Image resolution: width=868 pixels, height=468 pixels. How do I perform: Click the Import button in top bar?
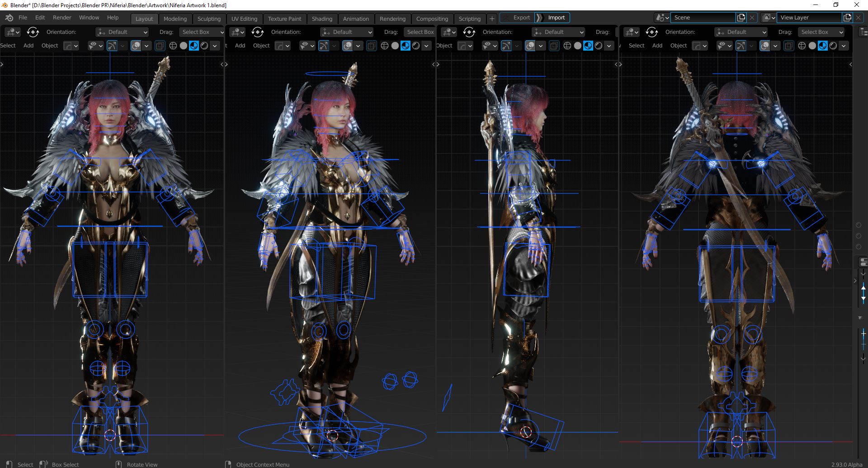click(552, 18)
